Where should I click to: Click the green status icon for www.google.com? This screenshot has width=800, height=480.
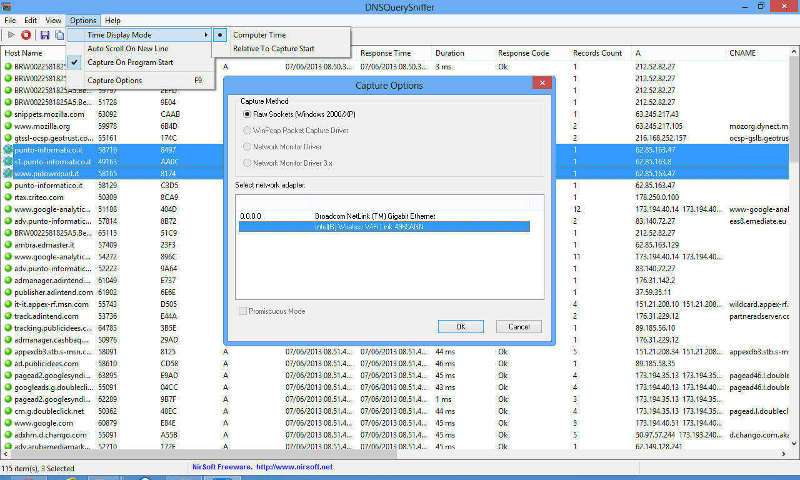8,423
